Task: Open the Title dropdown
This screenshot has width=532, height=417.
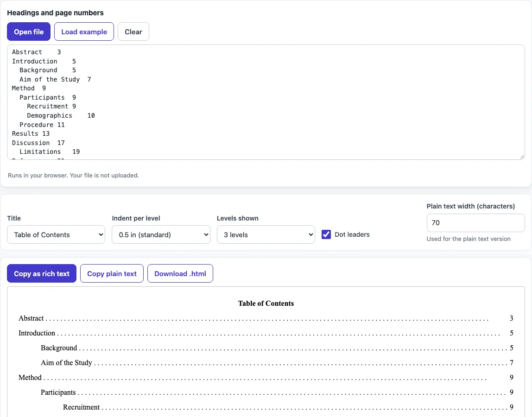Action: pyautogui.click(x=56, y=234)
